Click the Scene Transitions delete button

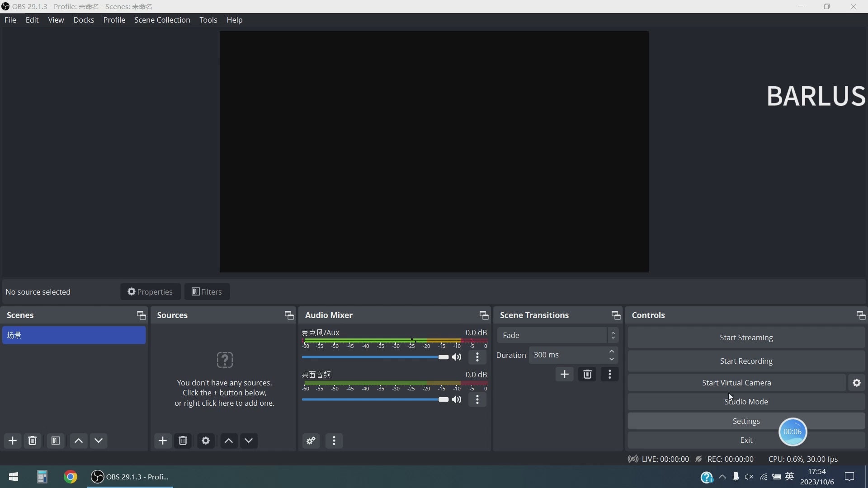pos(588,374)
